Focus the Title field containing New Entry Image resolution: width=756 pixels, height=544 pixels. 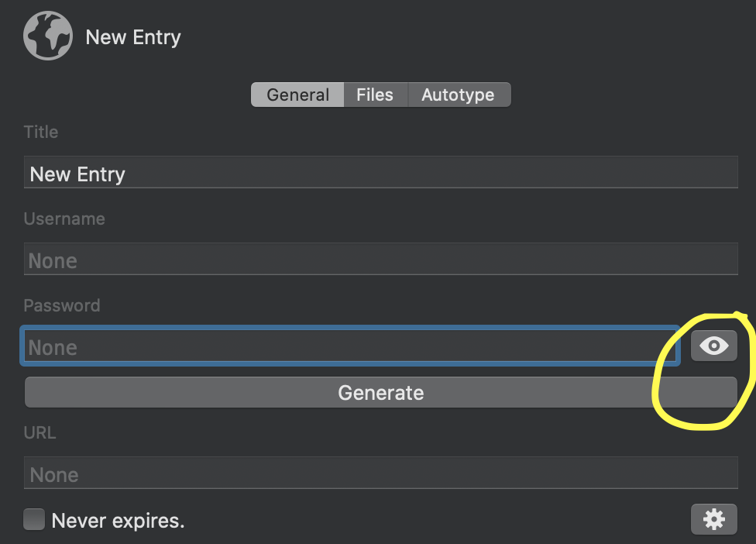coord(381,172)
